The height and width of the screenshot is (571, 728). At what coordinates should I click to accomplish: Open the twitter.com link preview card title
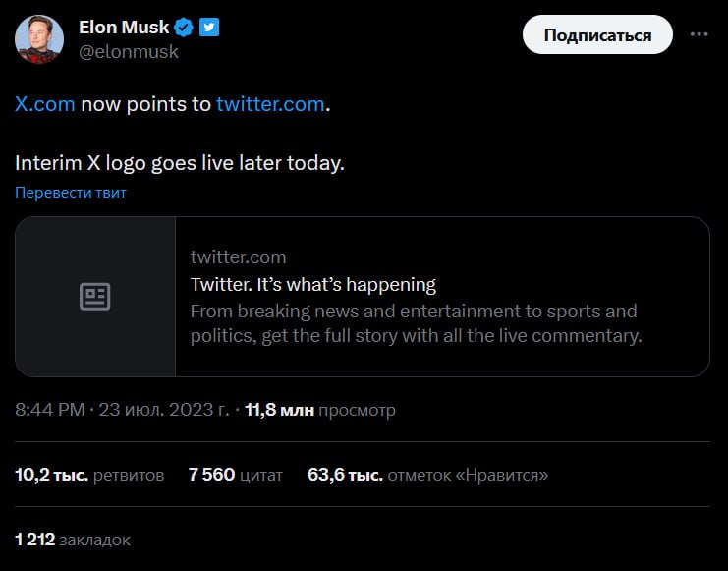[312, 285]
